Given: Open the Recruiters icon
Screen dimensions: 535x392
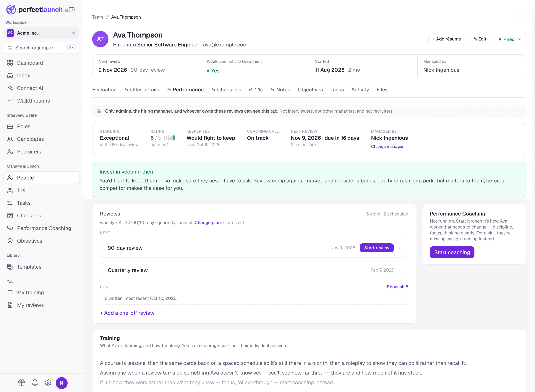Looking at the screenshot, I should tap(10, 152).
